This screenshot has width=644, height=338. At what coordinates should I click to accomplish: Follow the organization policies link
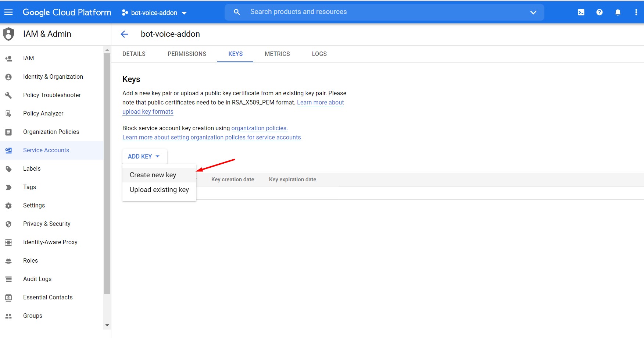(260, 128)
